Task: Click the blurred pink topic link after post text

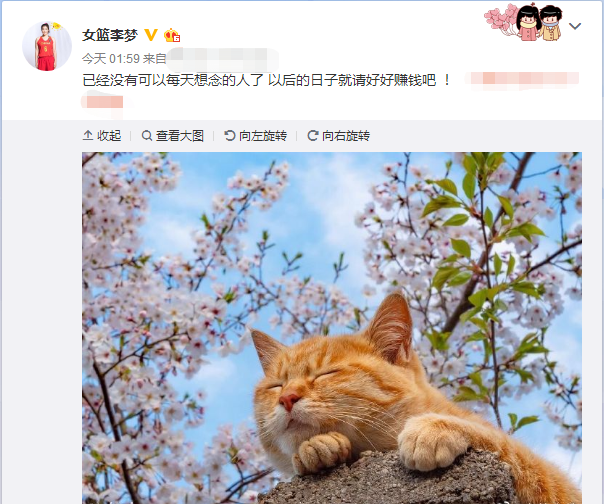Action: [x=522, y=79]
